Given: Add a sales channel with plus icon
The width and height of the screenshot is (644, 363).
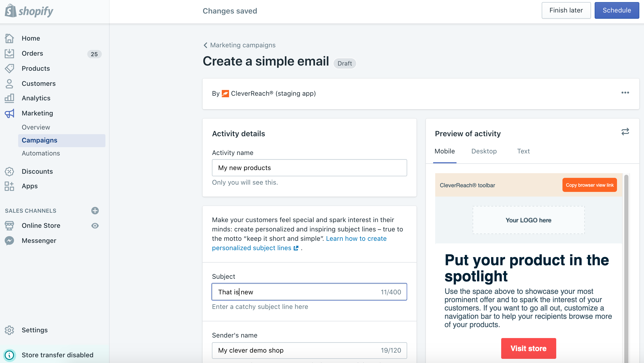Looking at the screenshot, I should pyautogui.click(x=95, y=211).
